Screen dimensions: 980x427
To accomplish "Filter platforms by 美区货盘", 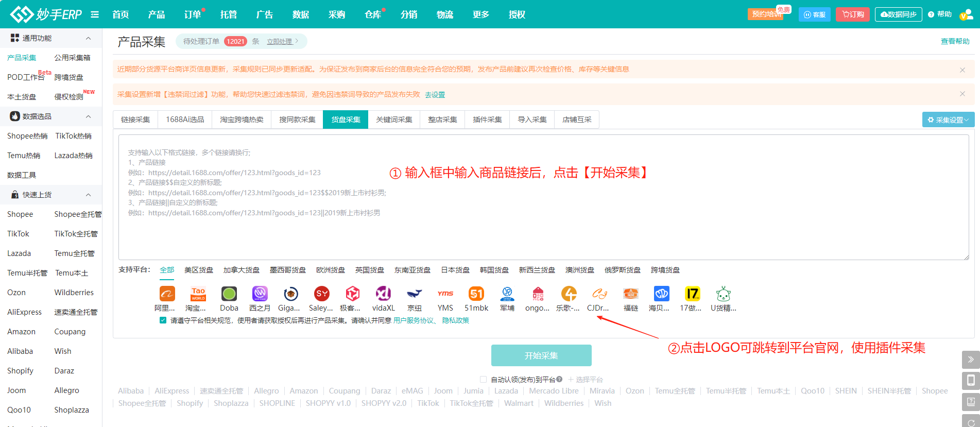I will [x=198, y=270].
